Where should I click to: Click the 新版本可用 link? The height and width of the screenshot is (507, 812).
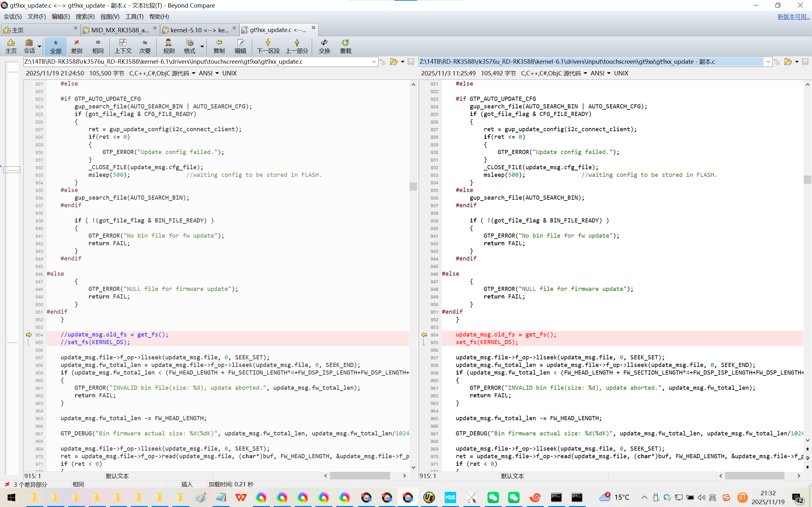(x=793, y=17)
